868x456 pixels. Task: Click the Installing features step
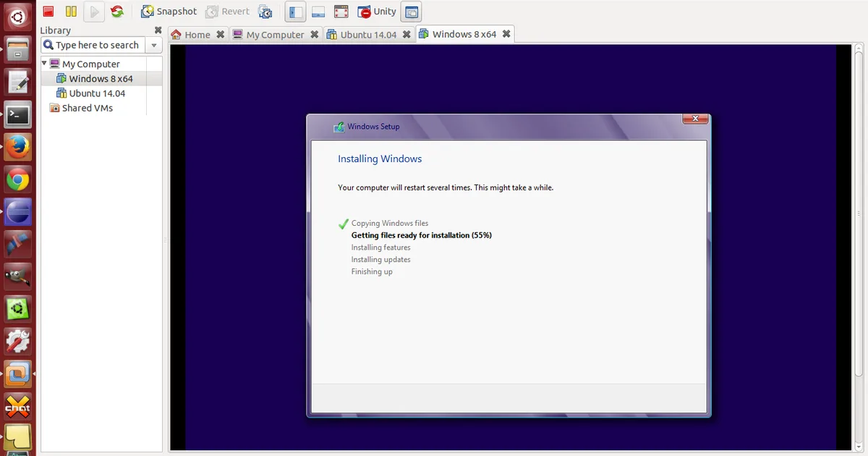tap(381, 248)
